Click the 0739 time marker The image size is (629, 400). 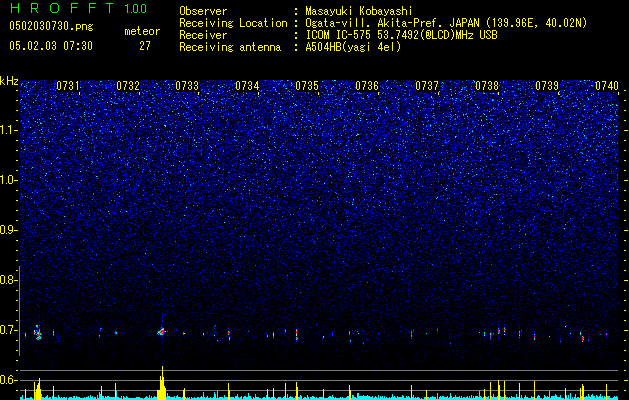547,86
